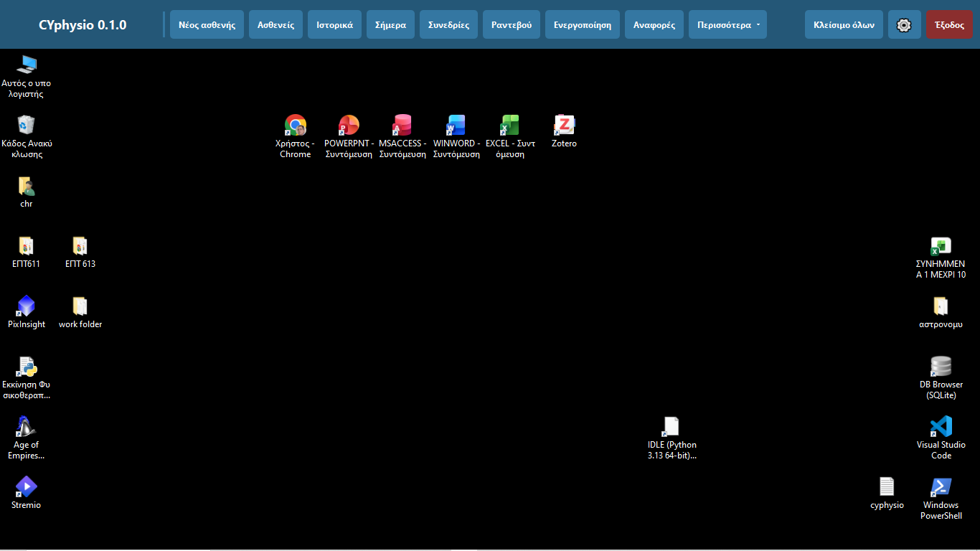The height and width of the screenshot is (551, 980).
Task: Open the Ιστορικά section
Action: click(x=335, y=24)
